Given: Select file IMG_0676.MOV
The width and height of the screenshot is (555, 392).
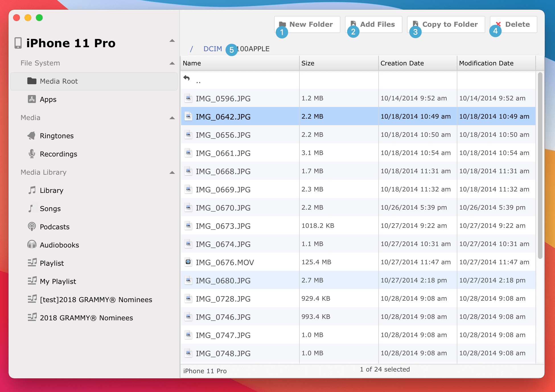Looking at the screenshot, I should pyautogui.click(x=358, y=262).
